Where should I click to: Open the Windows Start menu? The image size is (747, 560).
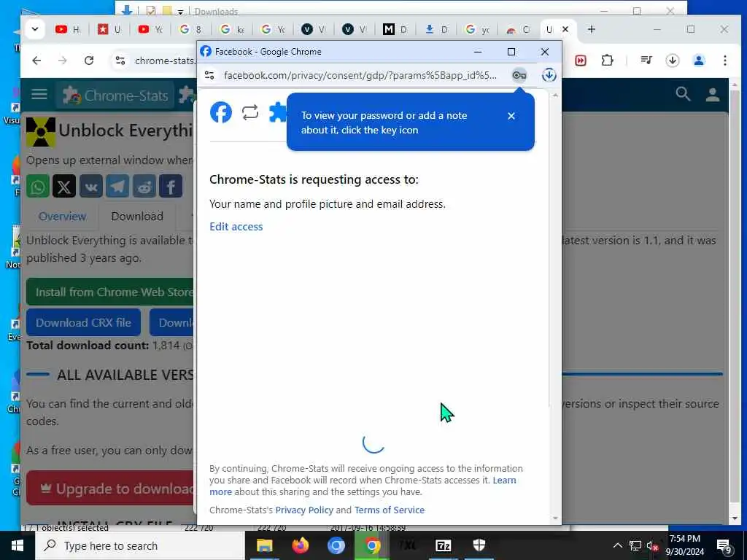[18, 545]
